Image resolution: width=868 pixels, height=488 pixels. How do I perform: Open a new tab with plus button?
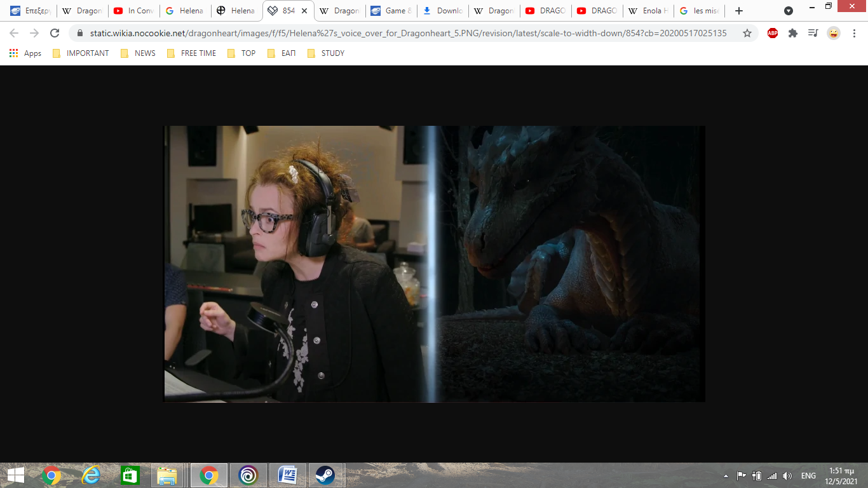[x=738, y=11]
